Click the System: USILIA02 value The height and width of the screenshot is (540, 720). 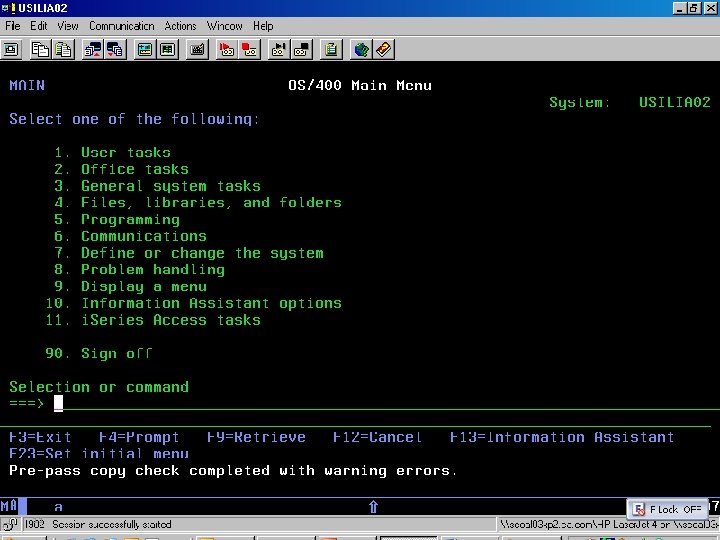coord(675,102)
